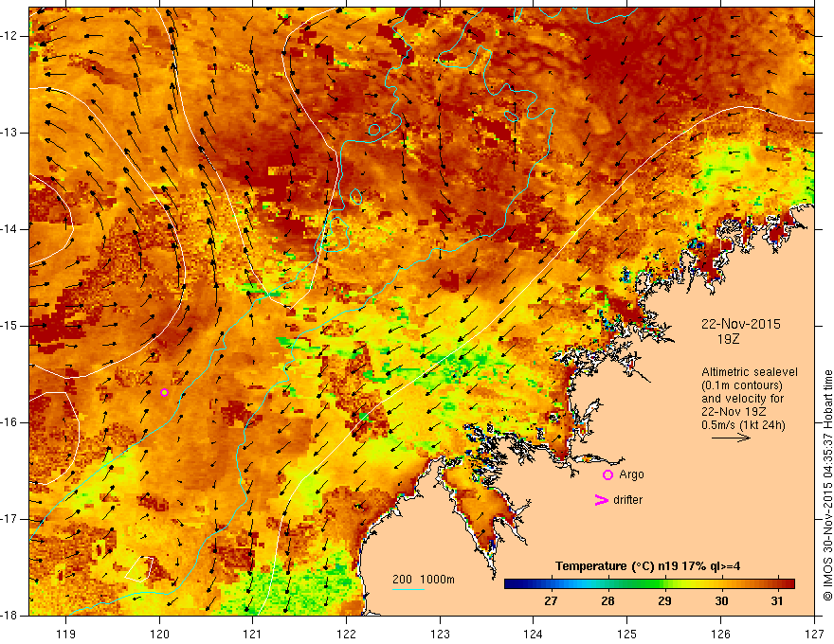Click the 'drifter' legend label
This screenshot has height=644, width=834.
[627, 500]
